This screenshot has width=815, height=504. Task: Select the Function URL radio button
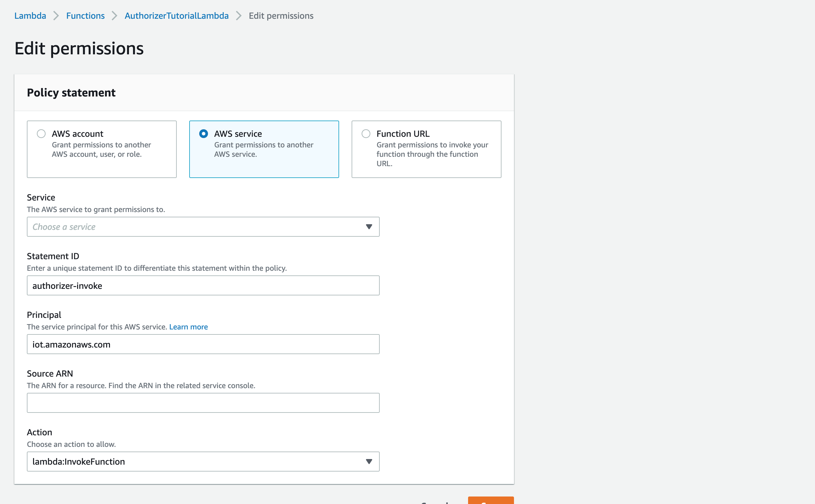[x=366, y=134]
